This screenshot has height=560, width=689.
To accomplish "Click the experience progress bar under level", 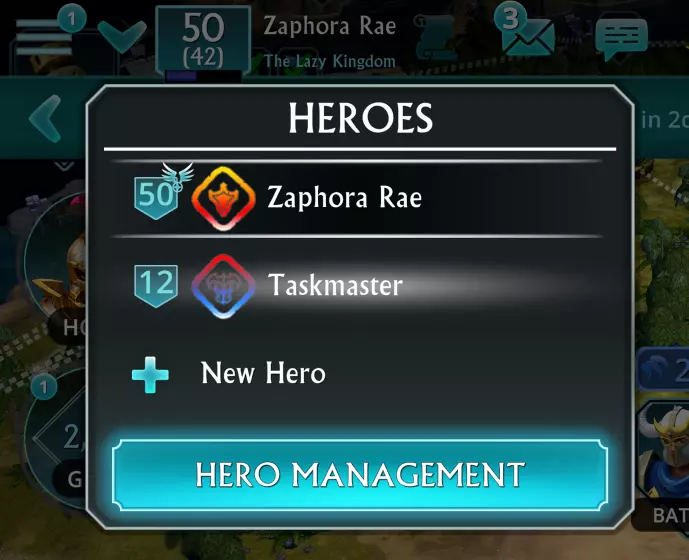I will click(203, 76).
